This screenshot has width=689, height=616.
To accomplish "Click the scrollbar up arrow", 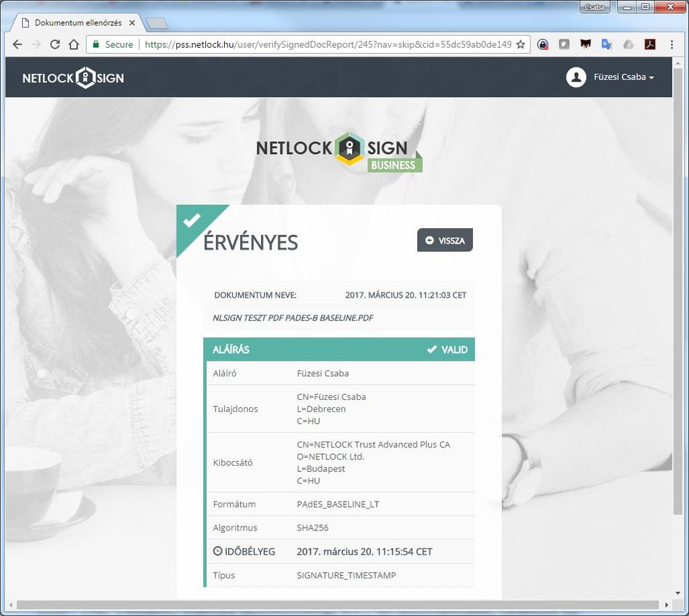I will pyautogui.click(x=677, y=63).
